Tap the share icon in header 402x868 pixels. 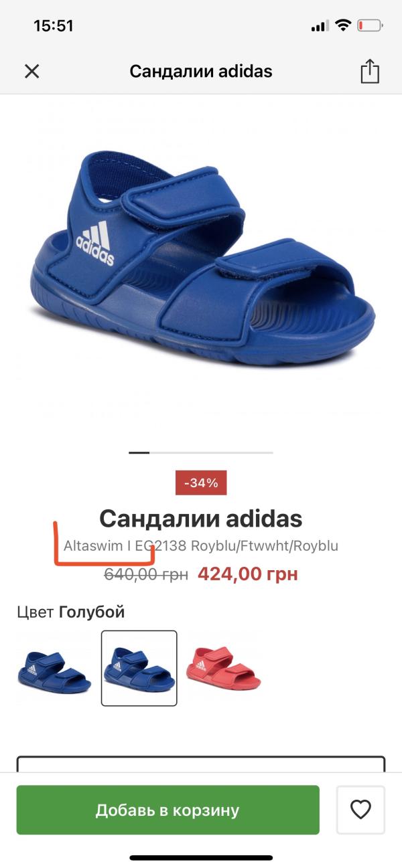pyautogui.click(x=370, y=71)
